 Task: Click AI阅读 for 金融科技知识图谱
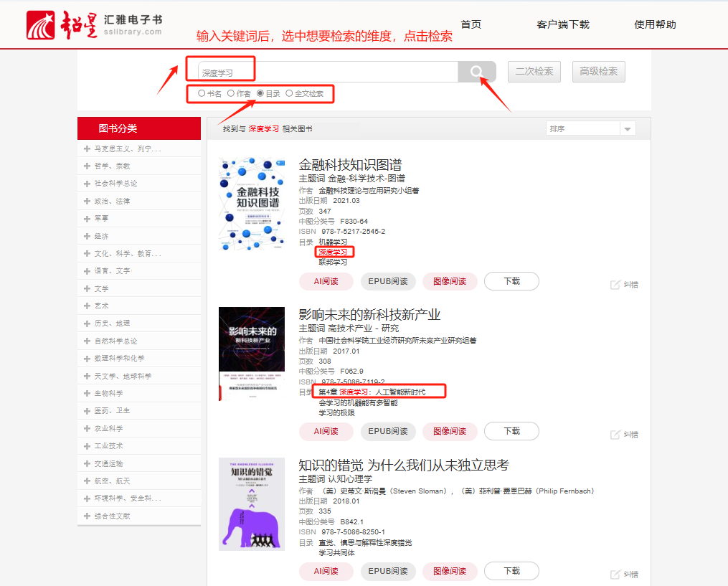326,281
